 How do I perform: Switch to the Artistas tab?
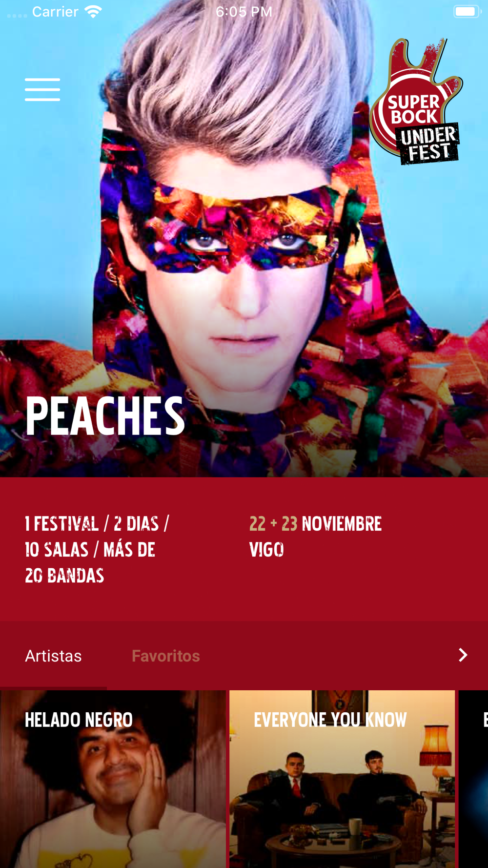point(53,656)
